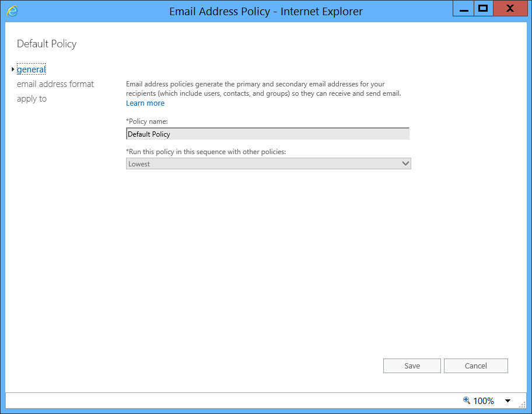Open the zoom level dropdown arrow
The height and width of the screenshot is (414, 532).
[508, 401]
